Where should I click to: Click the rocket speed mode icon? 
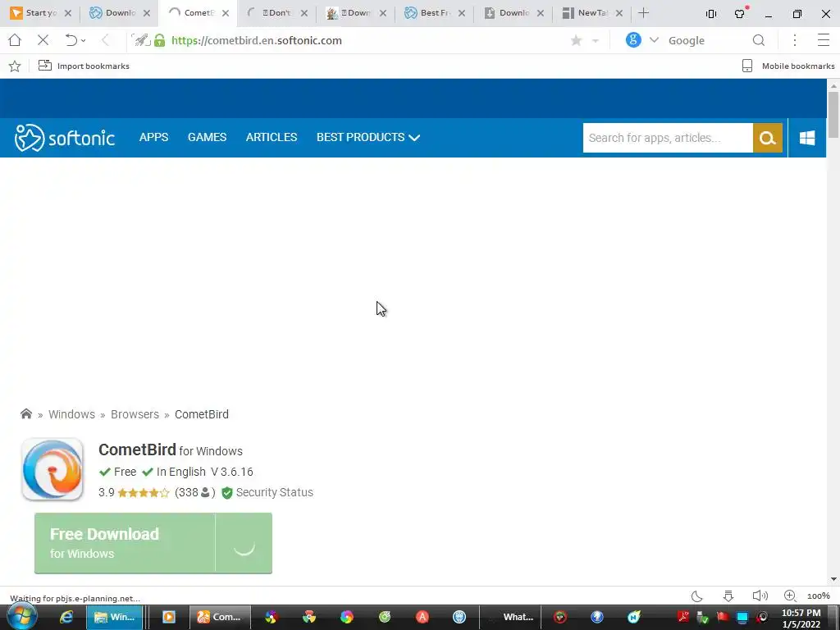(141, 40)
